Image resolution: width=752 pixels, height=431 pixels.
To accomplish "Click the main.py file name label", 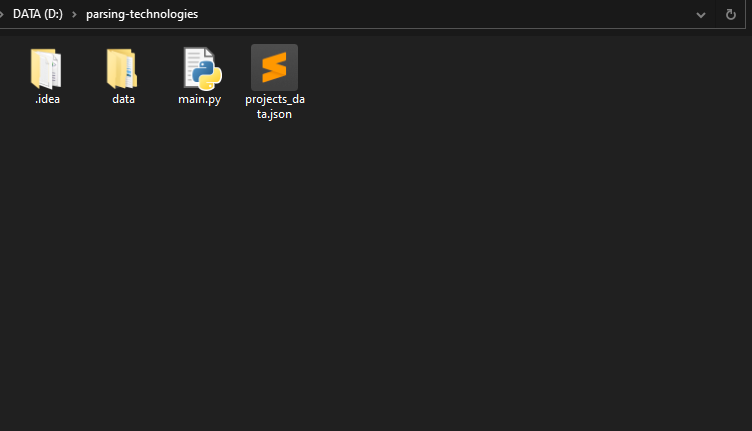I will pyautogui.click(x=200, y=99).
